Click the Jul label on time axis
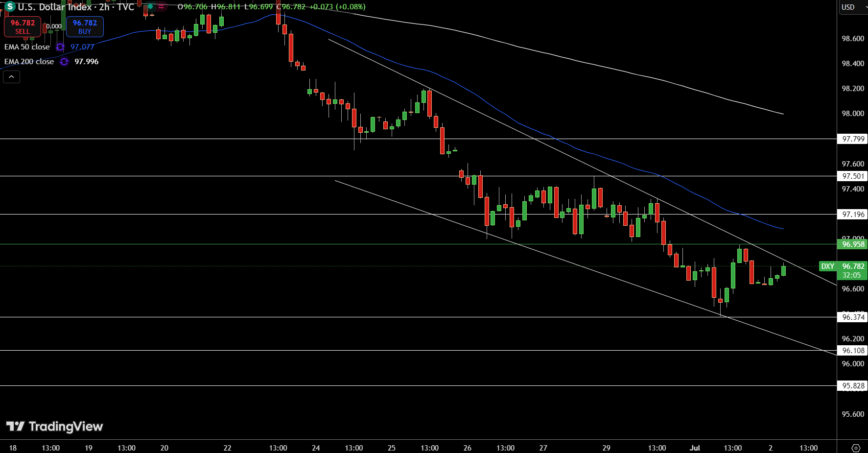Screen dimensions: 868x453 pos(695,448)
